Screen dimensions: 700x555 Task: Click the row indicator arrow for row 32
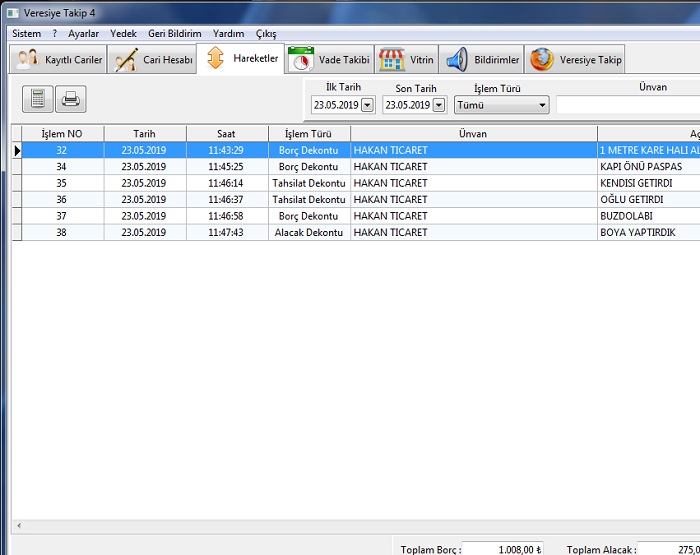17,150
